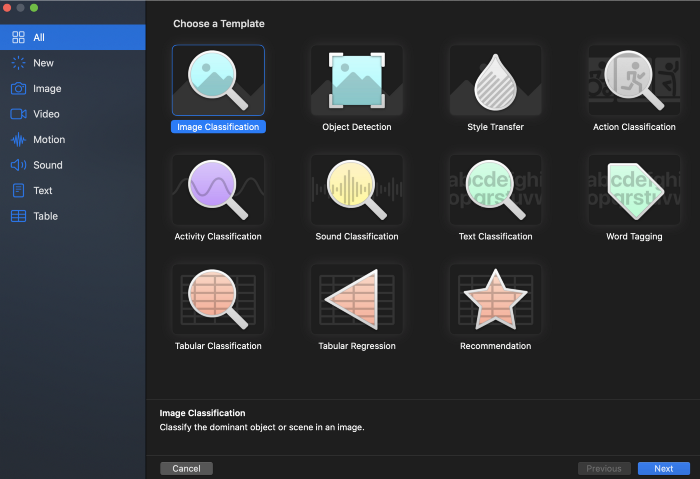
Task: Click the Tabular Regression label text
Action: (x=357, y=346)
